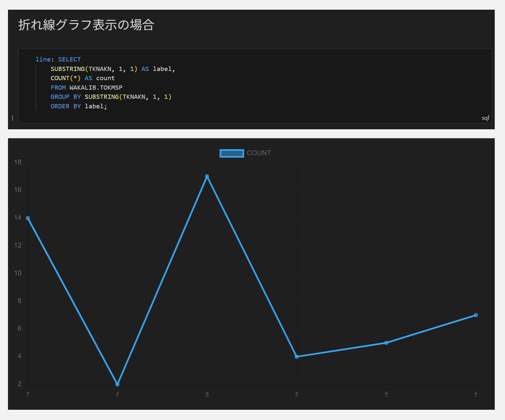Click the x-axis label テ

click(x=476, y=394)
